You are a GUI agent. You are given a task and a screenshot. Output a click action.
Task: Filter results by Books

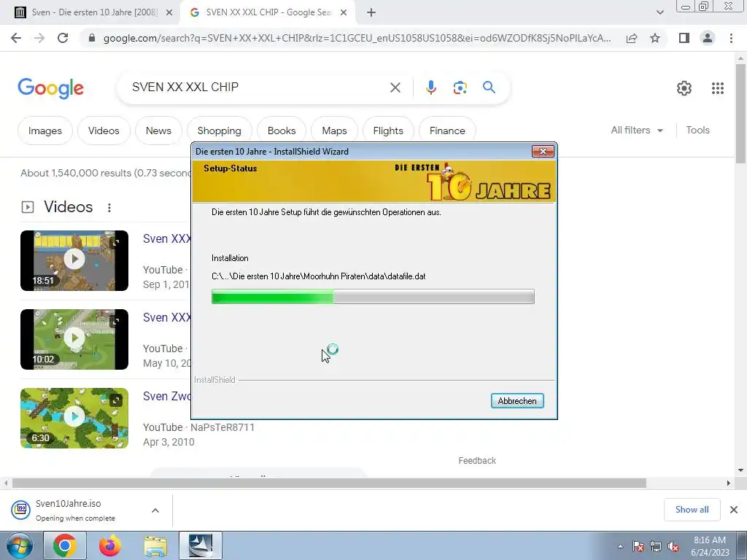click(x=282, y=131)
